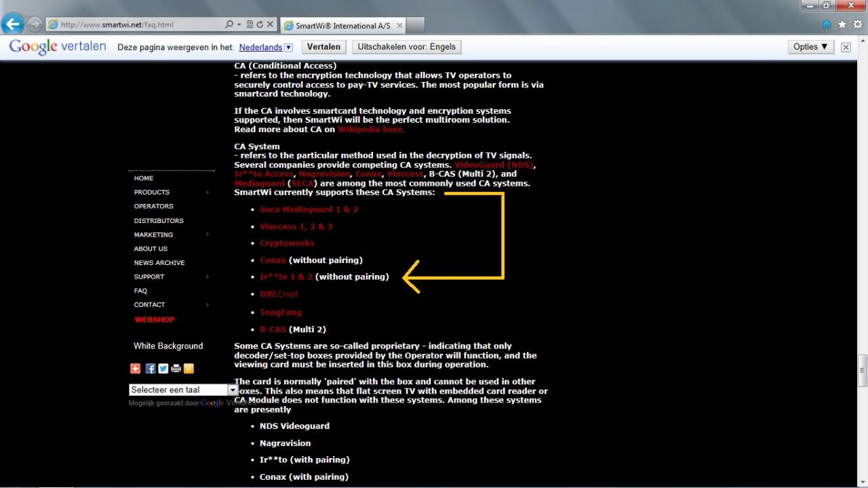Click the red plus share icon
The image size is (868, 488).
coord(136,369)
